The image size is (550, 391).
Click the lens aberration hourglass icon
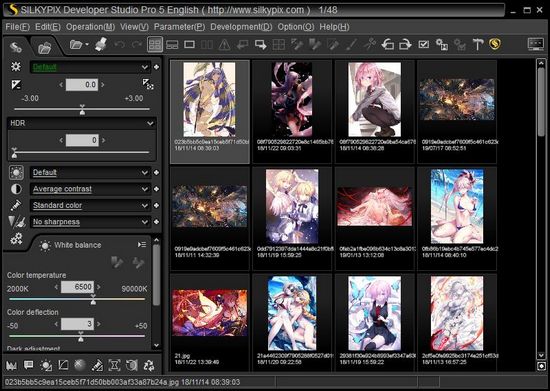114,365
